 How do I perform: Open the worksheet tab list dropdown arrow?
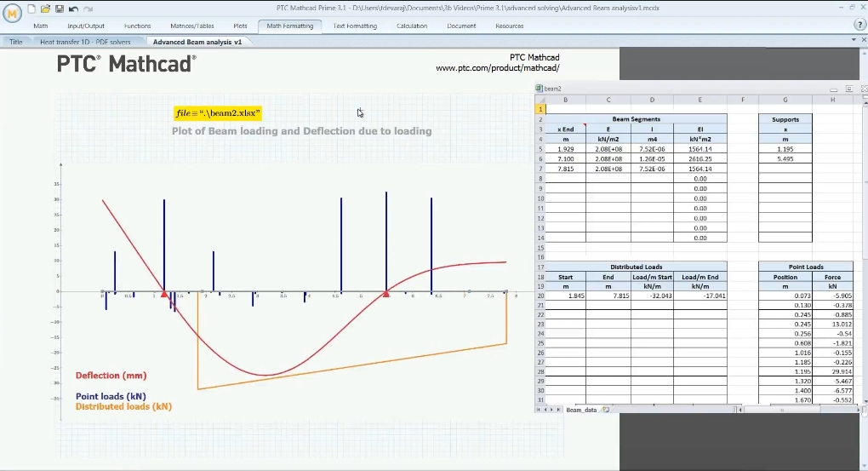[x=854, y=40]
